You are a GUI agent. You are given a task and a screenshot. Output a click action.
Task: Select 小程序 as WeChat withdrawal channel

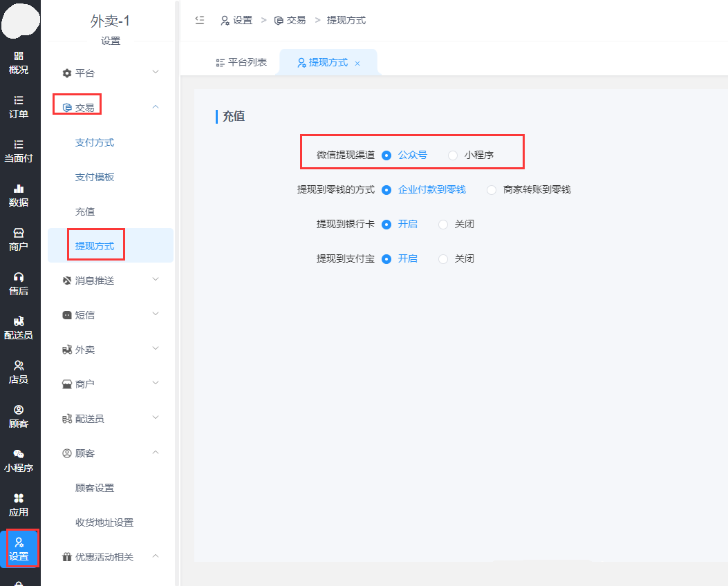tap(453, 155)
